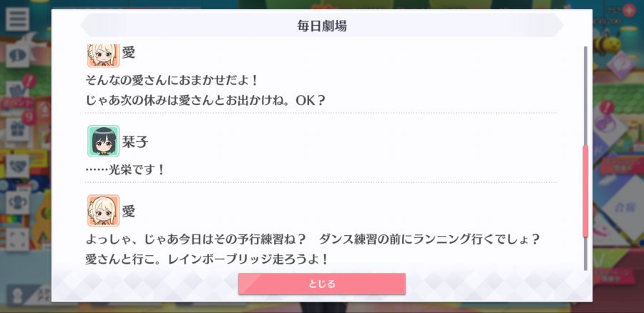Click the 毎日劇場 title header
Image resolution: width=644 pixels, height=313 pixels.
322,26
